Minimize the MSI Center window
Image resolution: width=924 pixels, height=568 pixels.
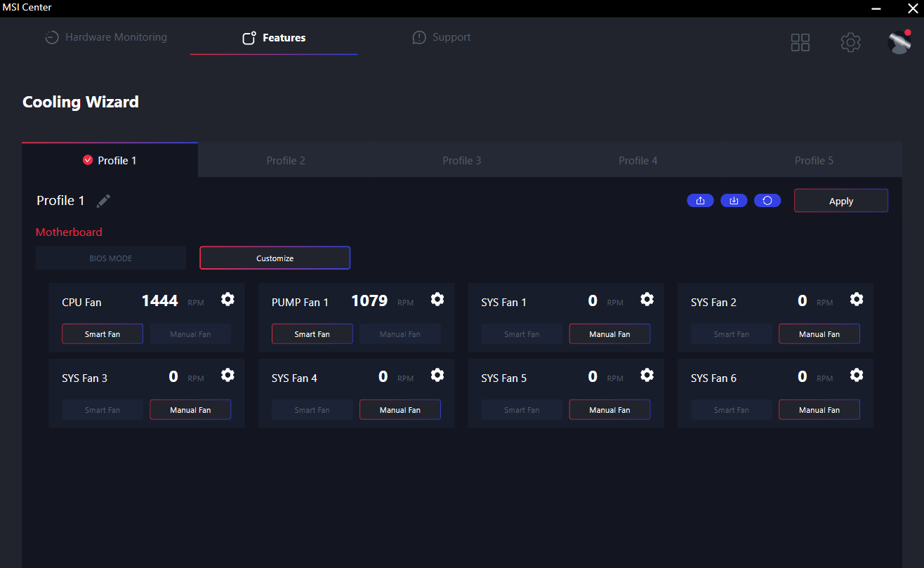(876, 8)
